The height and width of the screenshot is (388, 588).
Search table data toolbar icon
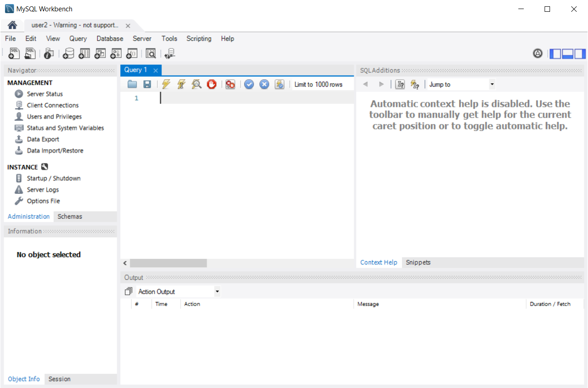(x=151, y=53)
